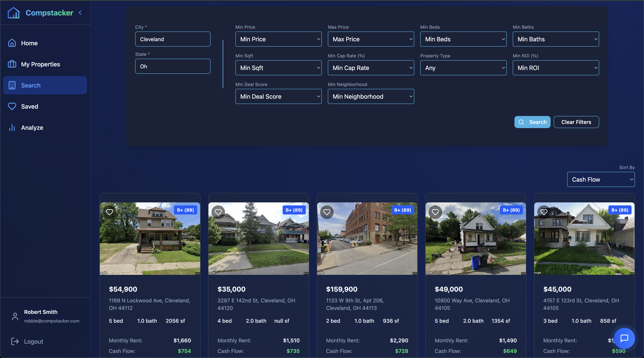Viewport: 644px width, 358px height.
Task: Toggle the heart on the $35,000 listing
Action: (218, 212)
